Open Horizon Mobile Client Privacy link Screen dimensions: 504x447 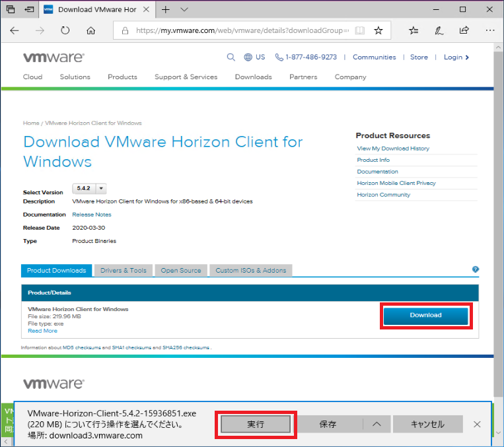point(396,183)
